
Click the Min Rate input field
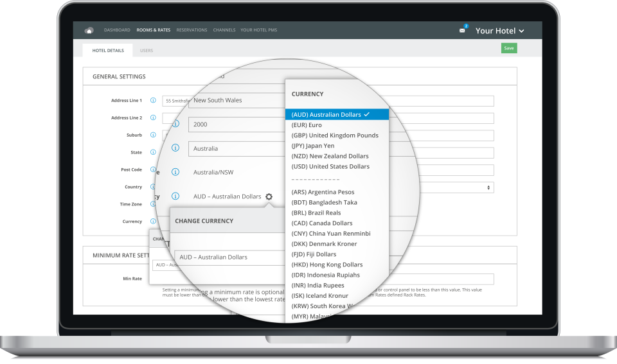point(442,279)
